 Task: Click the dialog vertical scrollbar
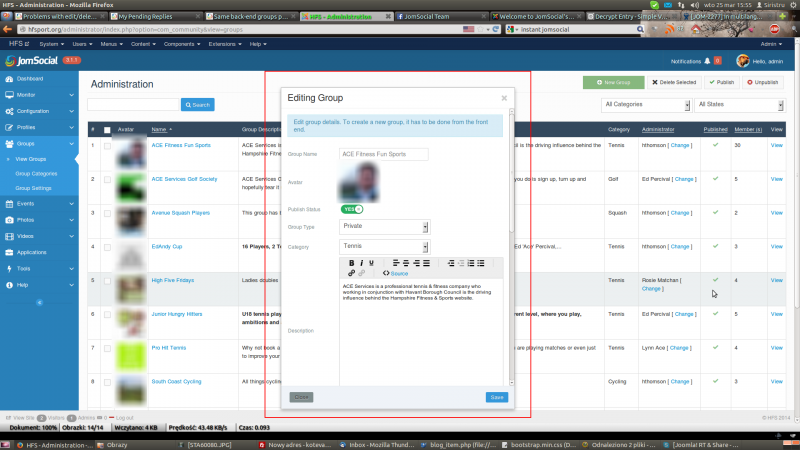(512, 247)
